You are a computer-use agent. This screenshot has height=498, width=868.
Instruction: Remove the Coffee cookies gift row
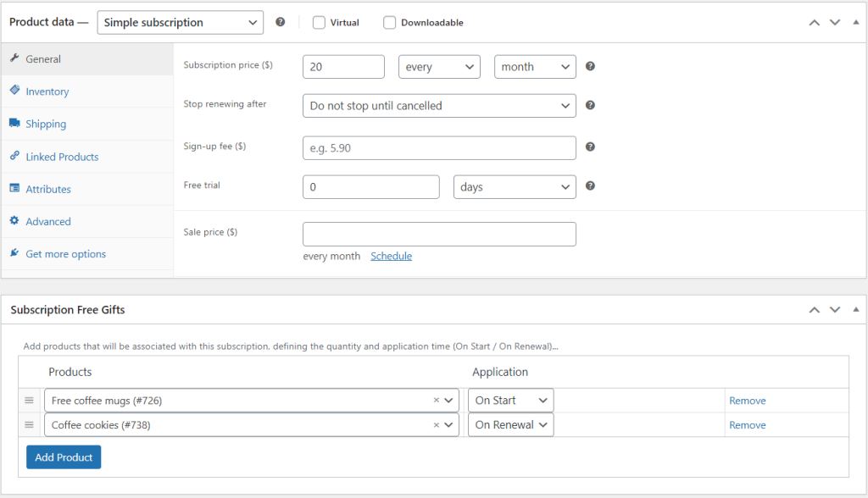(747, 424)
